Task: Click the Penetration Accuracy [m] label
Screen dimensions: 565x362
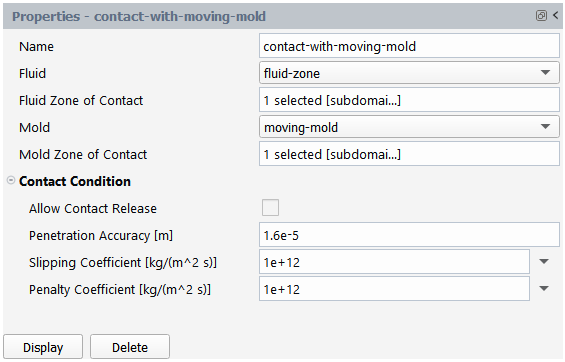Action: click(x=101, y=236)
